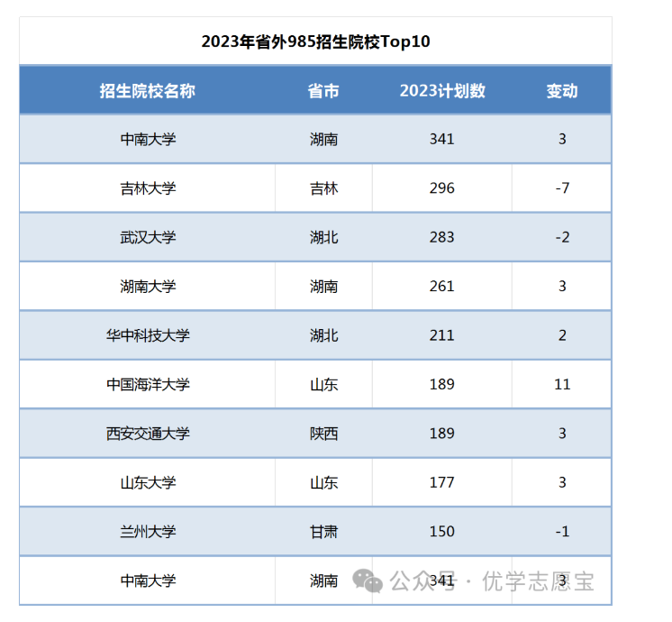The width and height of the screenshot is (672, 622).
Task: Click the change value -1
Action: [x=562, y=531]
